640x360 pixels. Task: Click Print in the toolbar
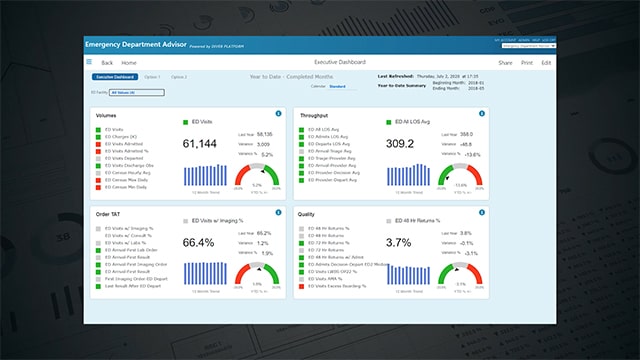pos(527,62)
